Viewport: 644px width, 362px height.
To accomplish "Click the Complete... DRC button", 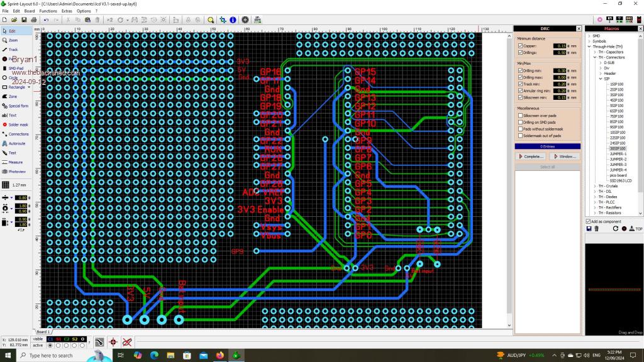I will pos(530,156).
